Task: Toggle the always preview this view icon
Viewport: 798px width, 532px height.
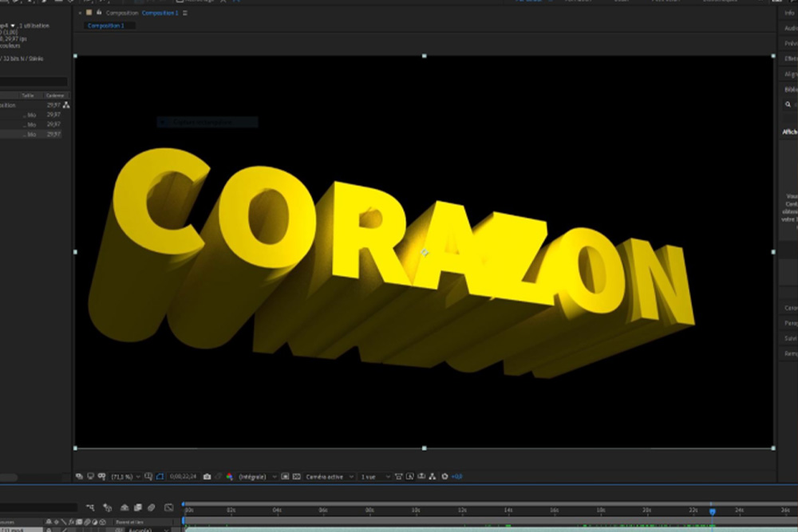Action: coord(79,476)
